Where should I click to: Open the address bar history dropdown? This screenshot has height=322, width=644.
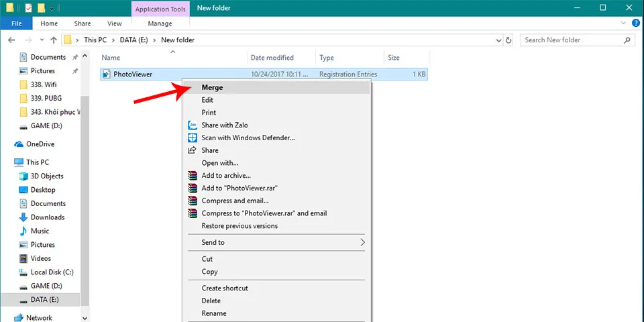pos(496,40)
